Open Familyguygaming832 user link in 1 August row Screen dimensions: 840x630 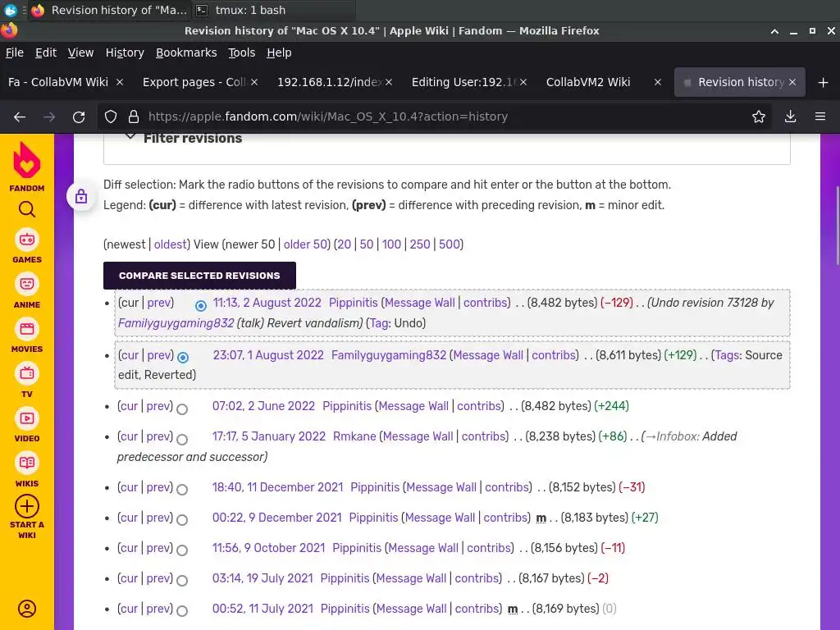388,355
